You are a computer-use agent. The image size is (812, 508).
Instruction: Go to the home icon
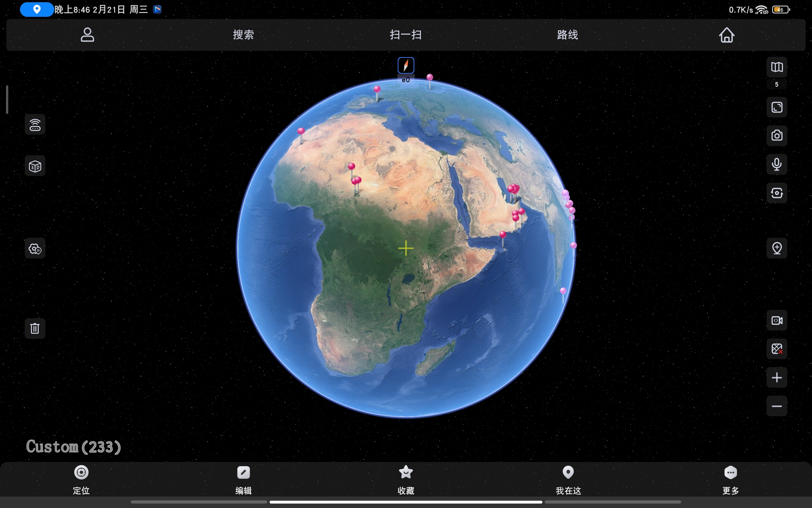(x=727, y=35)
